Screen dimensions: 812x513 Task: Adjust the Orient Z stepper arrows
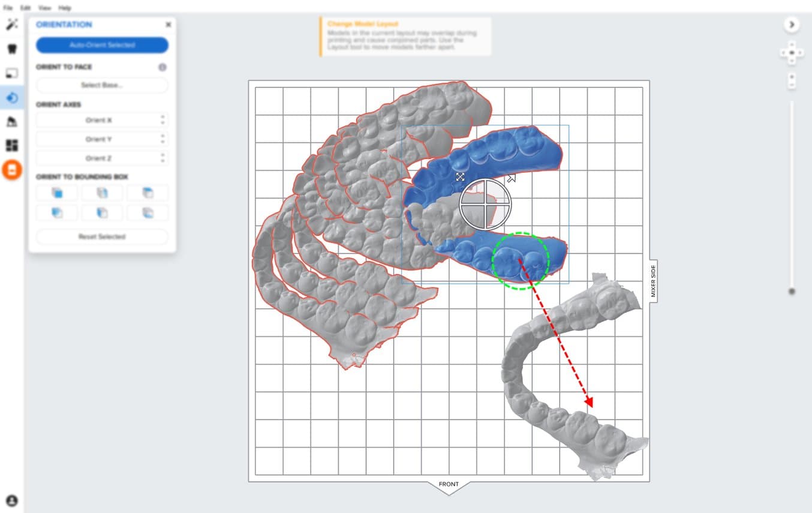coord(163,158)
